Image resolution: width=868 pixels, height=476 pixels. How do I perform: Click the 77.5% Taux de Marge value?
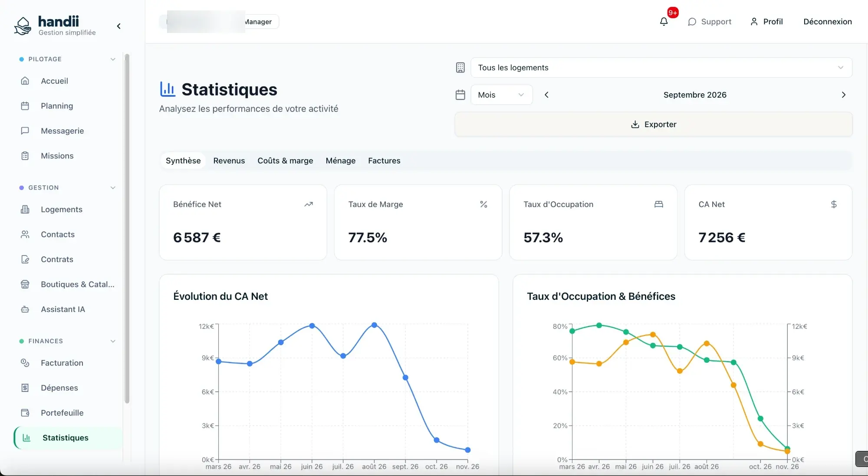[368, 237]
